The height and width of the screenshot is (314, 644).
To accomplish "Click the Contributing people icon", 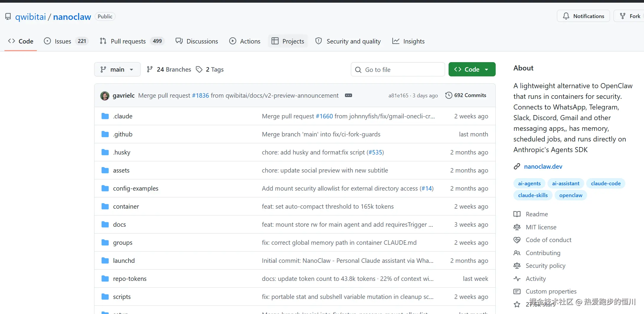I will click(517, 253).
